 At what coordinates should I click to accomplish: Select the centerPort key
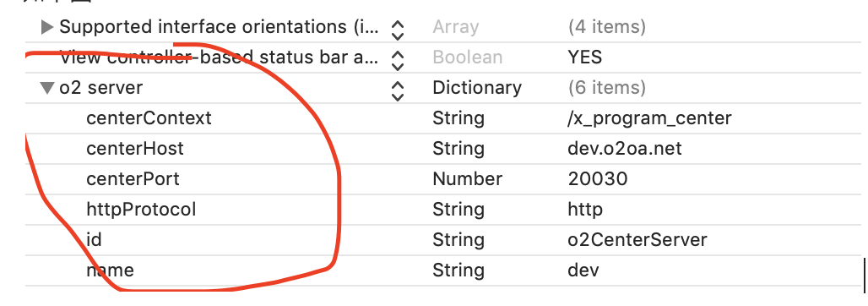point(133,179)
